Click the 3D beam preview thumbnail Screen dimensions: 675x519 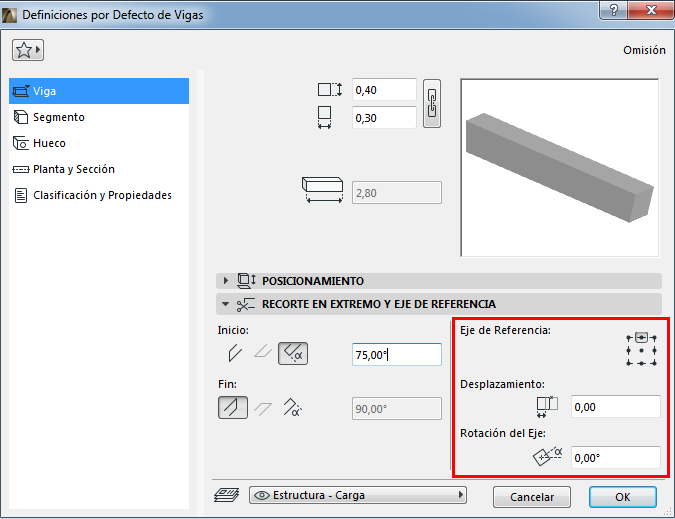tap(560, 168)
